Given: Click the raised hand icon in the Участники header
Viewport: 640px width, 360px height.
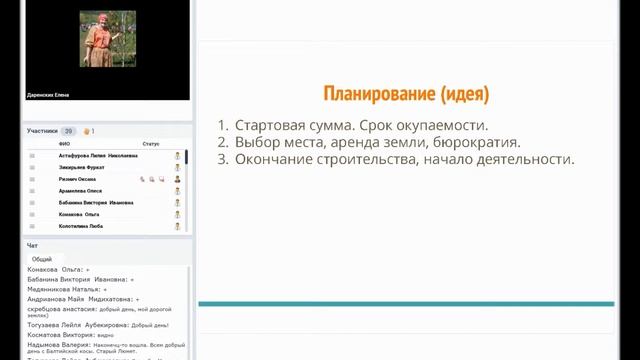Looking at the screenshot, I should click(87, 131).
